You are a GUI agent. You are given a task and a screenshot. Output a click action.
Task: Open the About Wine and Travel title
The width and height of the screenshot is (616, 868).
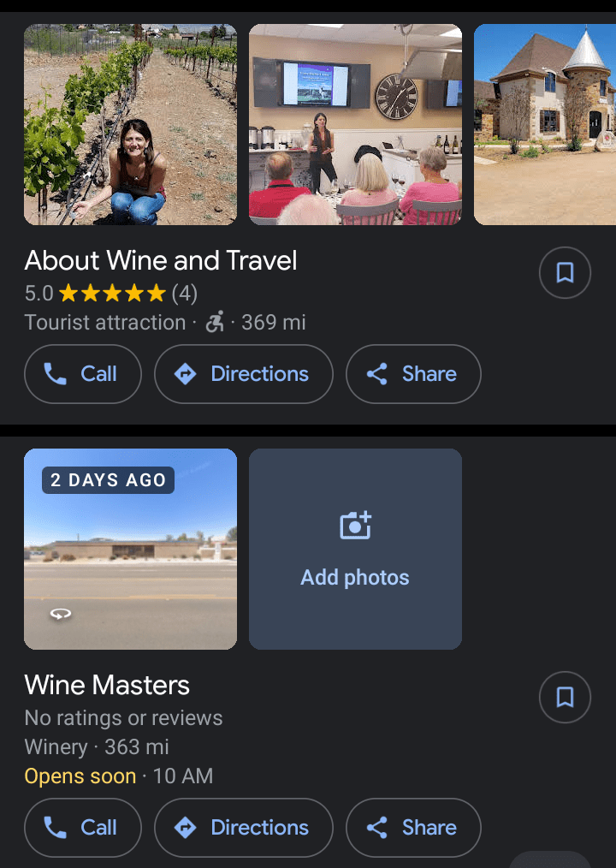[161, 260]
